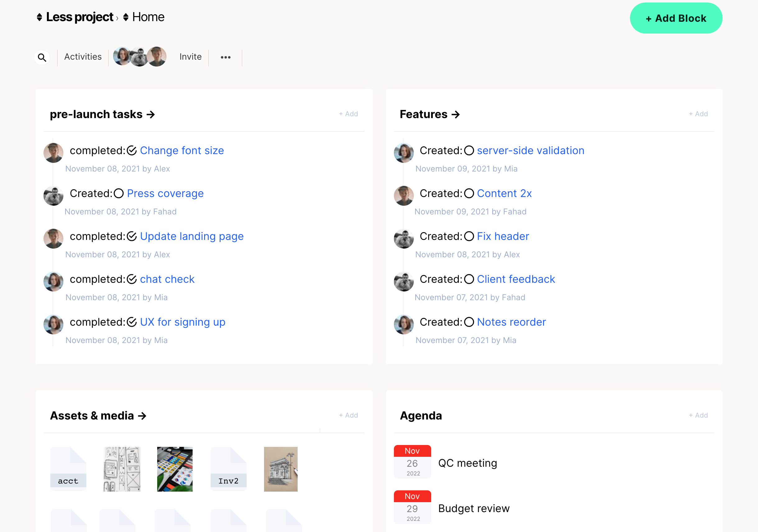
Task: Toggle completion circle on Fix header
Action: [x=469, y=236]
